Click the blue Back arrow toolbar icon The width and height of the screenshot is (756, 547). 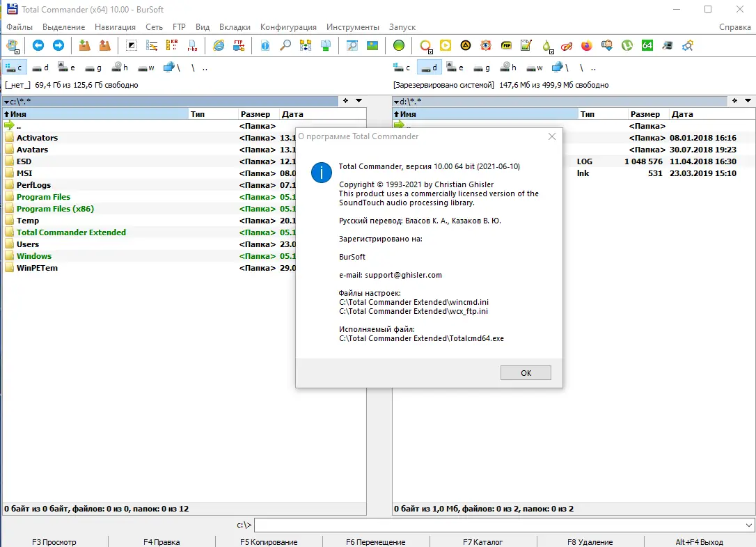pos(38,45)
